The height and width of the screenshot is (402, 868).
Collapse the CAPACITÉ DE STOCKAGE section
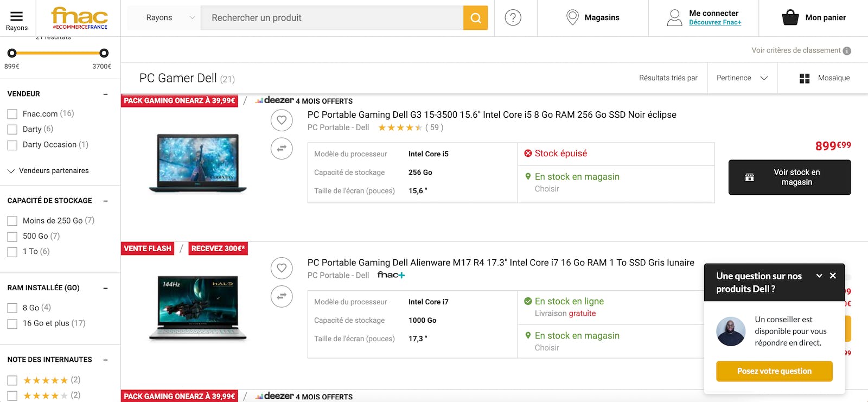pos(105,201)
